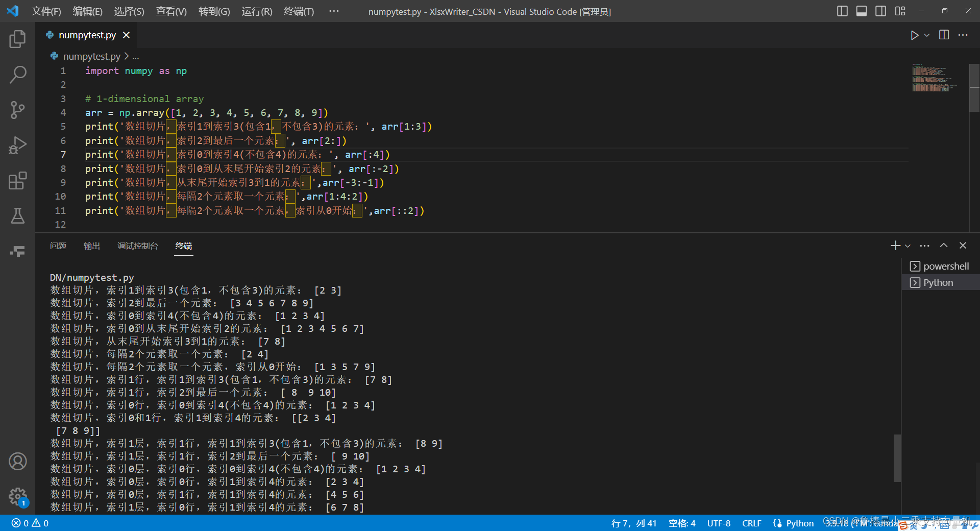
Task: Expand the breadcrumb ellipsis segment
Action: tap(136, 57)
